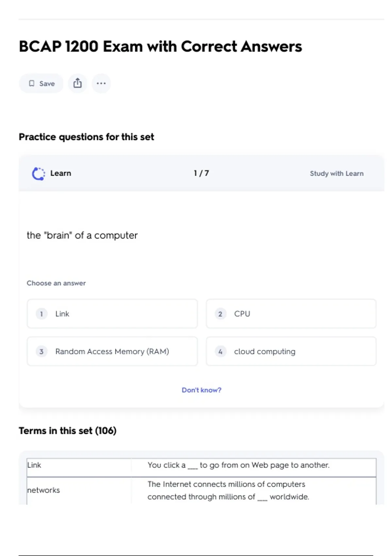Viewport: 392px width, 556px height.
Task: Select the "networks" term in the terms table
Action: point(44,490)
